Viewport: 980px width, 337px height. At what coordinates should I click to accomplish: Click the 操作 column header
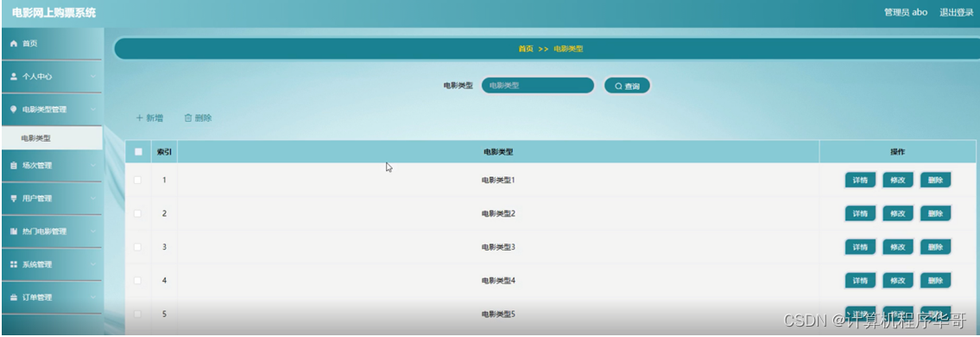pyautogui.click(x=897, y=152)
